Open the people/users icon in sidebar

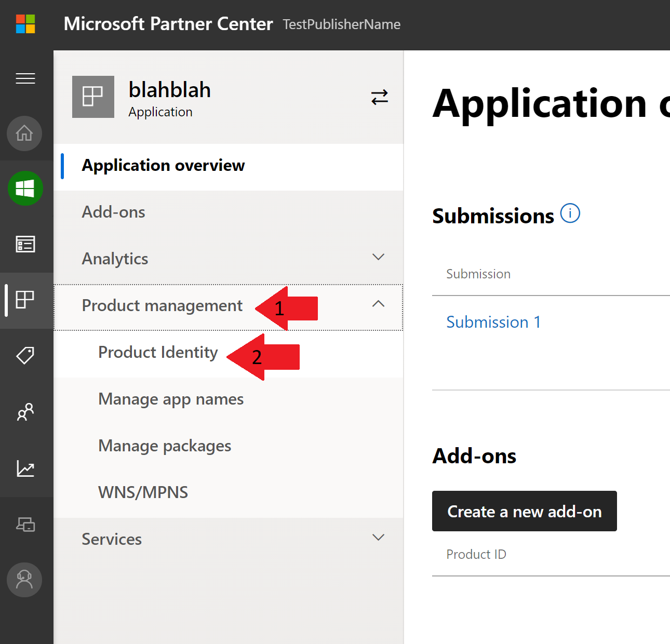pyautogui.click(x=25, y=412)
